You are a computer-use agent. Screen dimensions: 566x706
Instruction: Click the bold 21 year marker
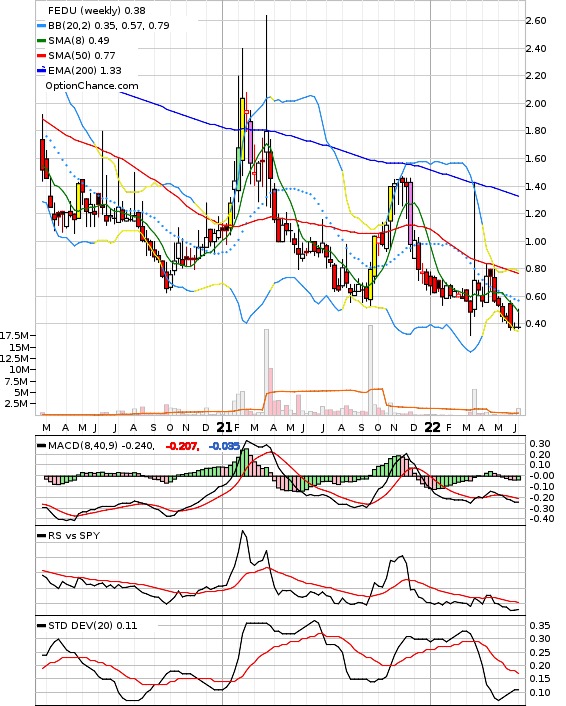click(224, 427)
